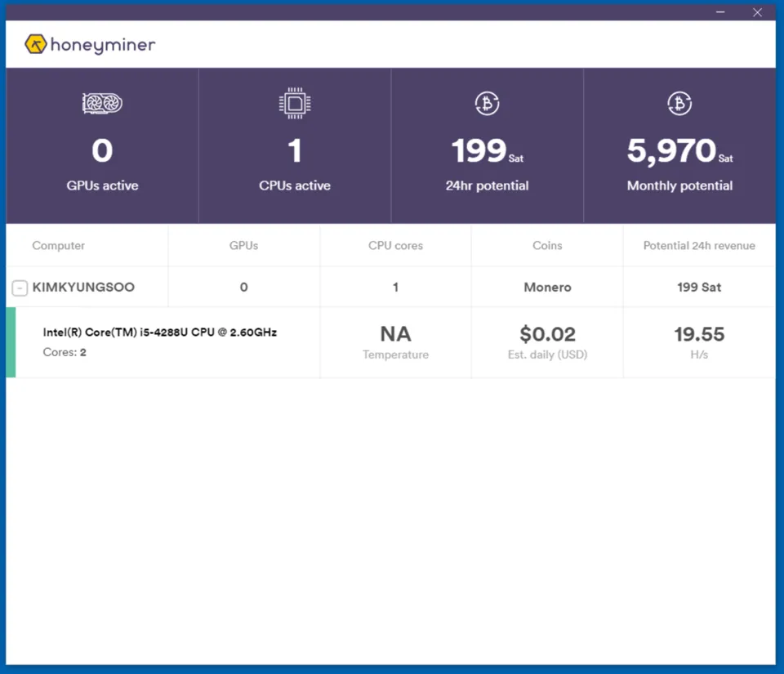Click the Intel Core i5-4288U CPU name
Image resolution: width=784 pixels, height=674 pixels.
point(159,333)
